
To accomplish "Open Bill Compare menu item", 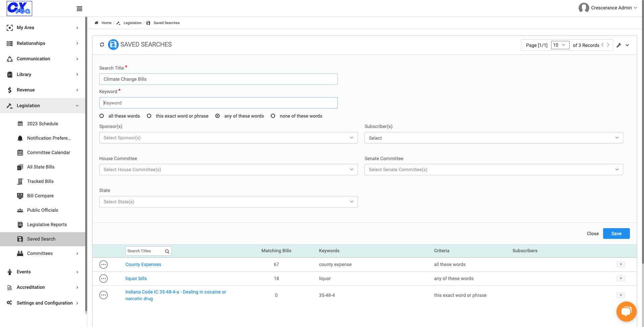I will 40,196.
